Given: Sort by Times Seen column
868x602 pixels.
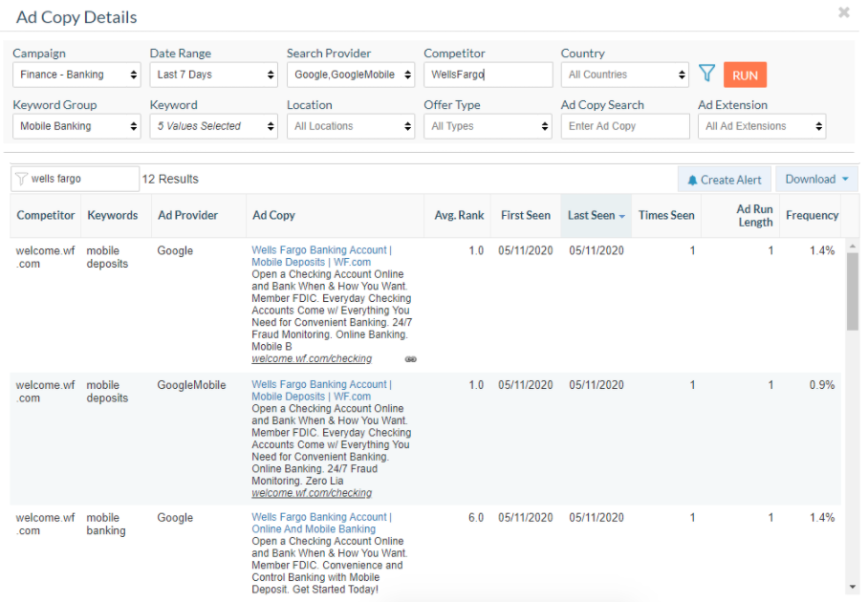Looking at the screenshot, I should 666,215.
